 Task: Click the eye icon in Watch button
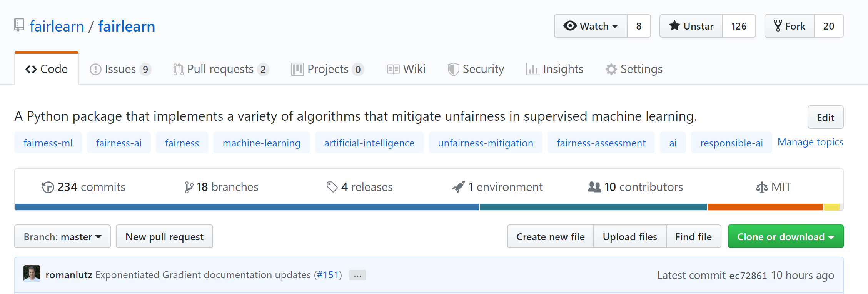[x=570, y=26]
